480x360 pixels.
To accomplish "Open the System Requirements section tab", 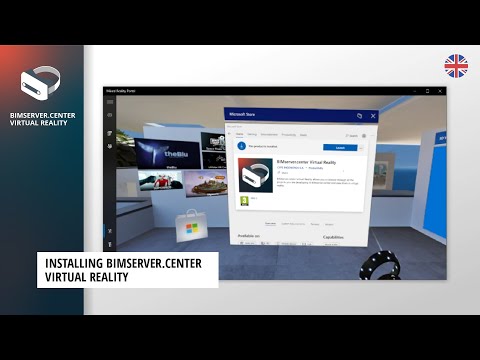I will (293, 224).
